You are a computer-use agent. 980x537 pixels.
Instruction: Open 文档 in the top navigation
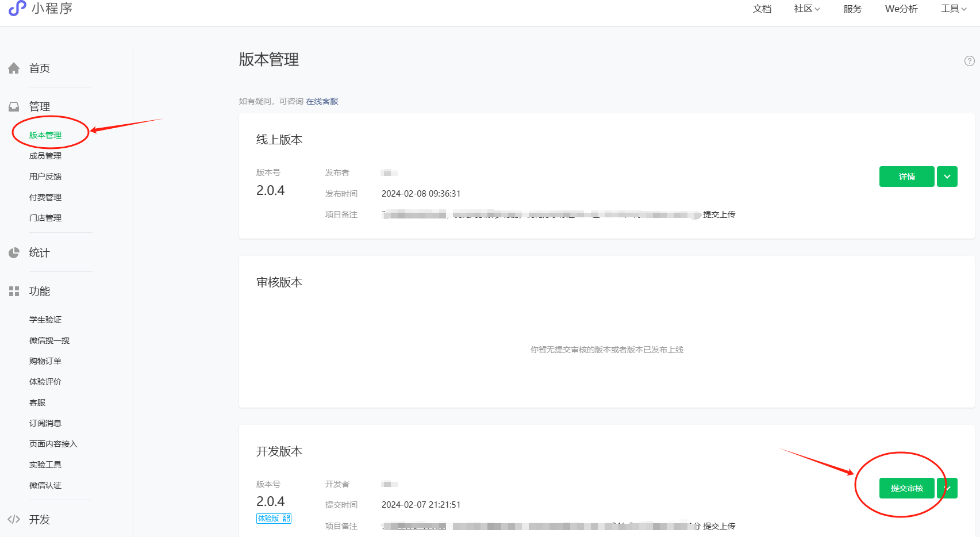click(x=762, y=9)
